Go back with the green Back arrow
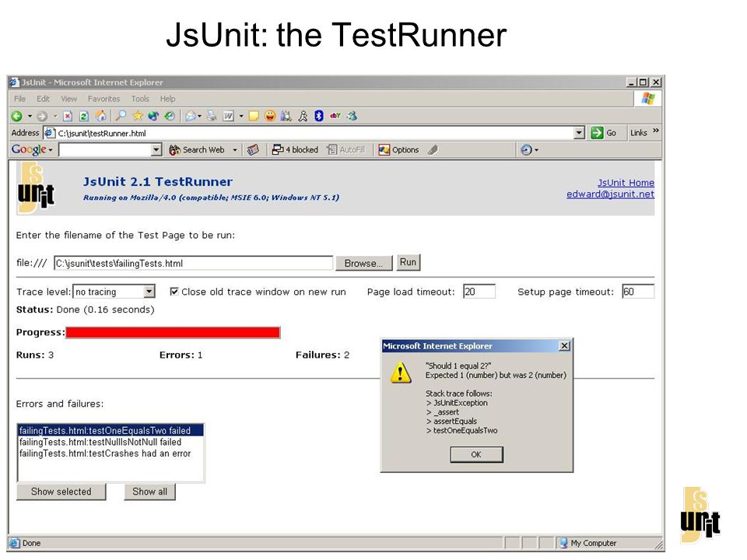This screenshot has height=560, width=747. 16,116
